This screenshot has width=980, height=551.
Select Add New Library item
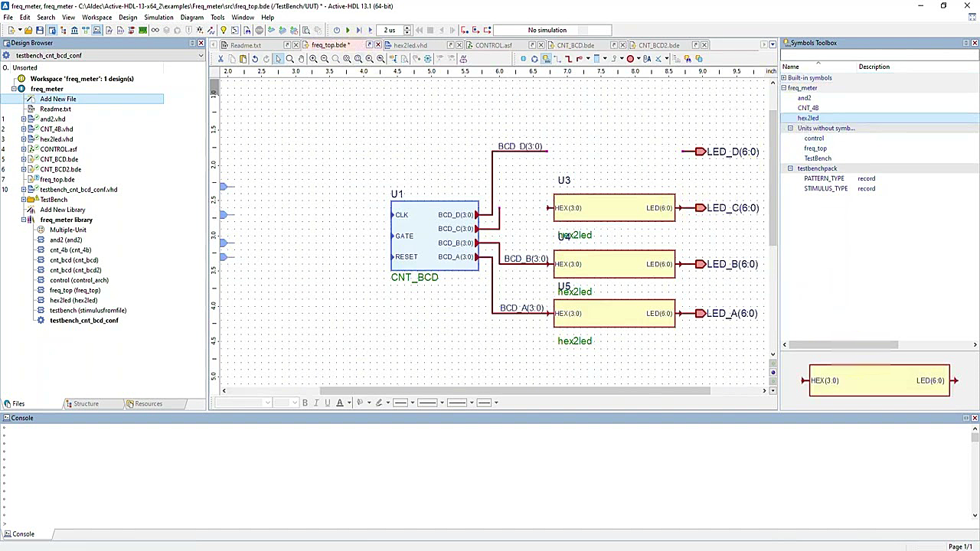pos(63,210)
